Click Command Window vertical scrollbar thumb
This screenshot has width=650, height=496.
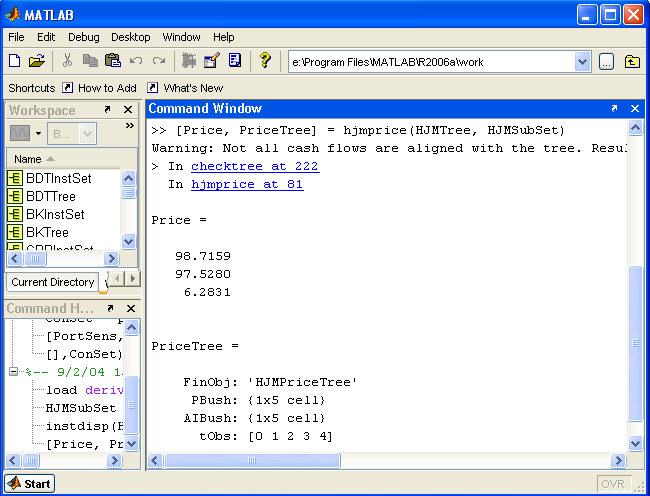(x=635, y=343)
